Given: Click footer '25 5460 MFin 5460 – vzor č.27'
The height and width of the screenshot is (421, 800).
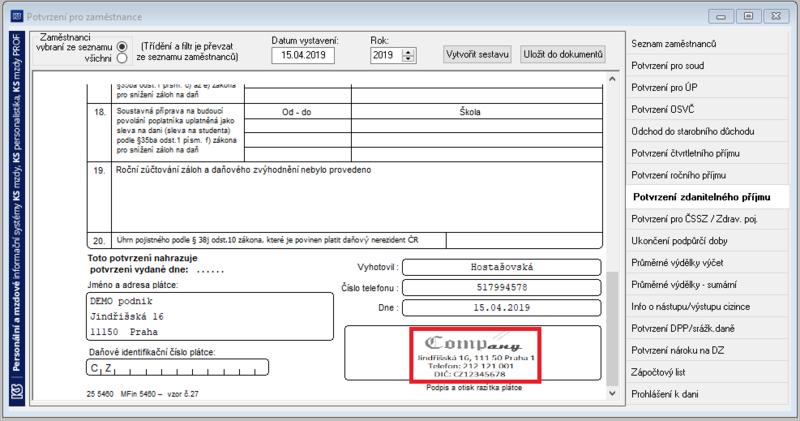Looking at the screenshot, I should [x=143, y=394].
